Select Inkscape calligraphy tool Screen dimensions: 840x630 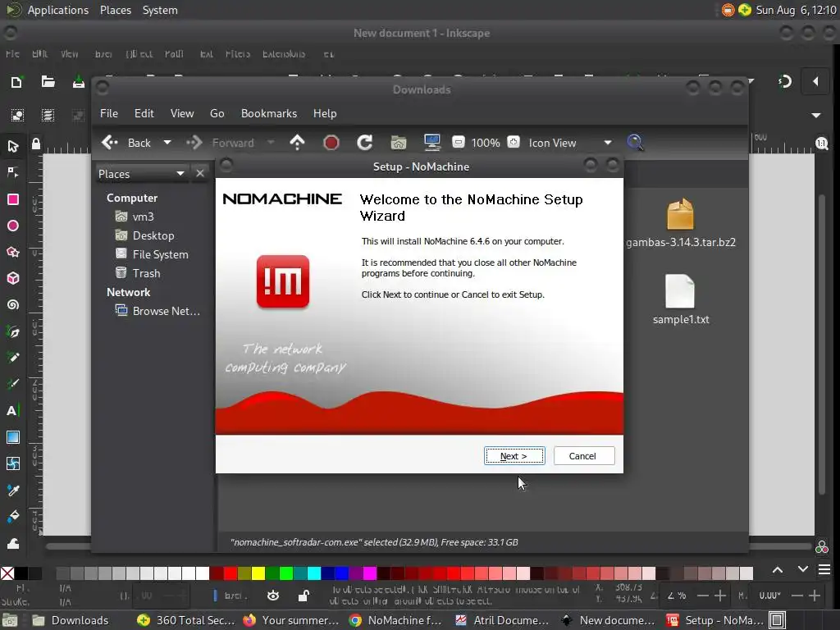point(13,384)
